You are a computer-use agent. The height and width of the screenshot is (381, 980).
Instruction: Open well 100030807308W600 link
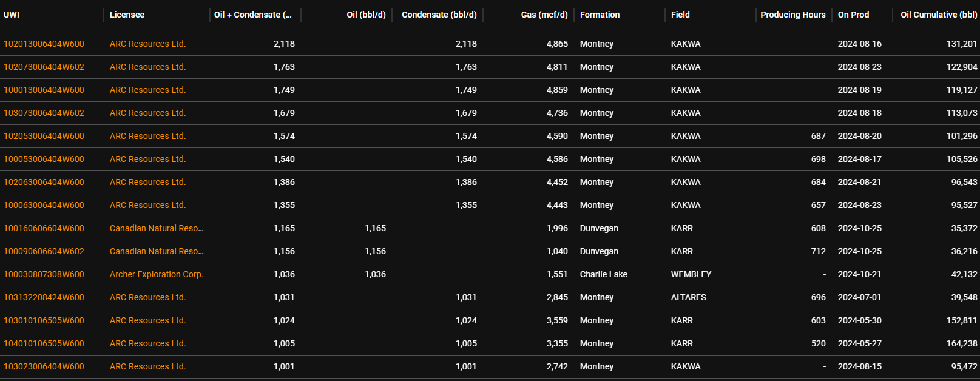click(44, 274)
